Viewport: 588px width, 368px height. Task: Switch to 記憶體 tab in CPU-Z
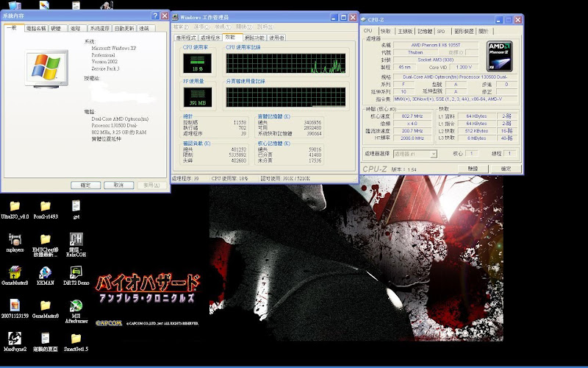point(425,31)
